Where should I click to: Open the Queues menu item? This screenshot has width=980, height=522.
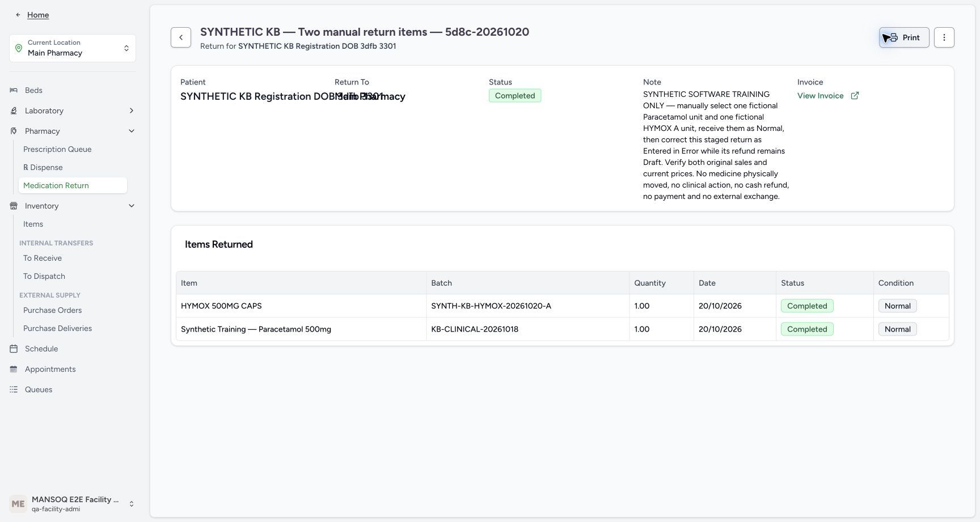[39, 389]
